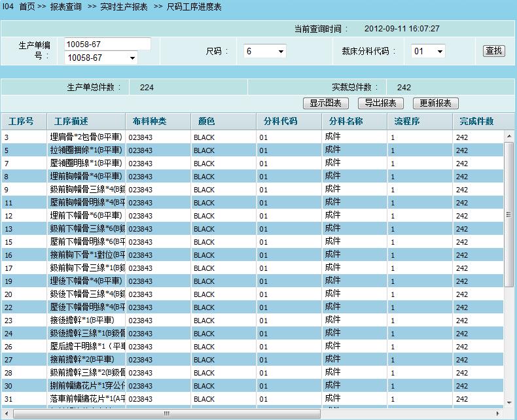517x420 pixels.
Task: Click the 工序描述 column header
Action: point(71,122)
